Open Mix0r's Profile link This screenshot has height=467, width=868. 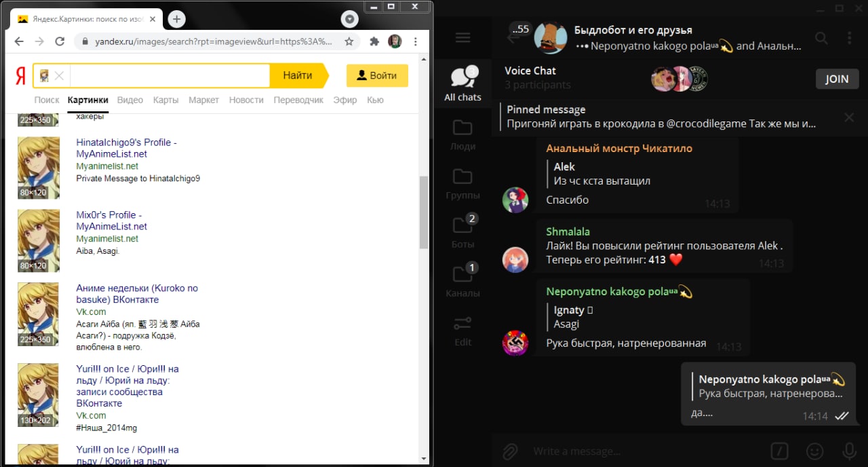111,221
